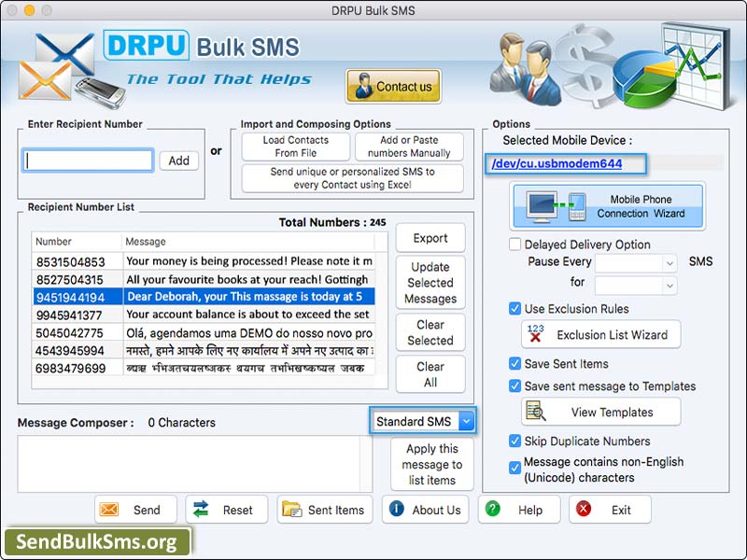This screenshot has height=560, width=747.
Task: Click the Exit icon
Action: pyautogui.click(x=585, y=510)
